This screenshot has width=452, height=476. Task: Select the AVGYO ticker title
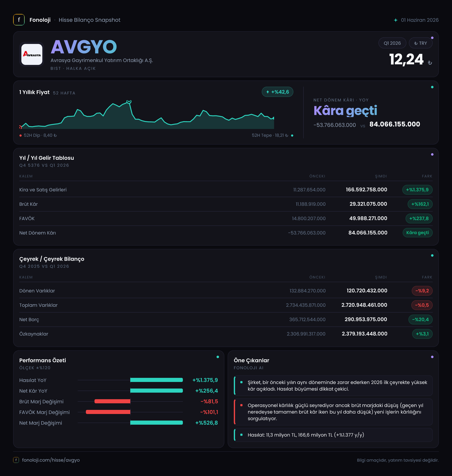coord(84,47)
